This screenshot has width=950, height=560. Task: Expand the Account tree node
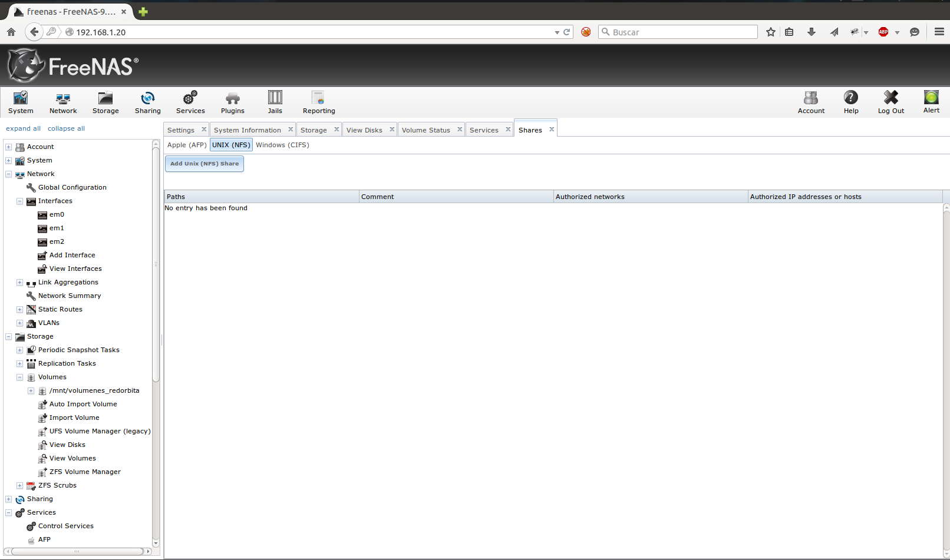click(9, 147)
